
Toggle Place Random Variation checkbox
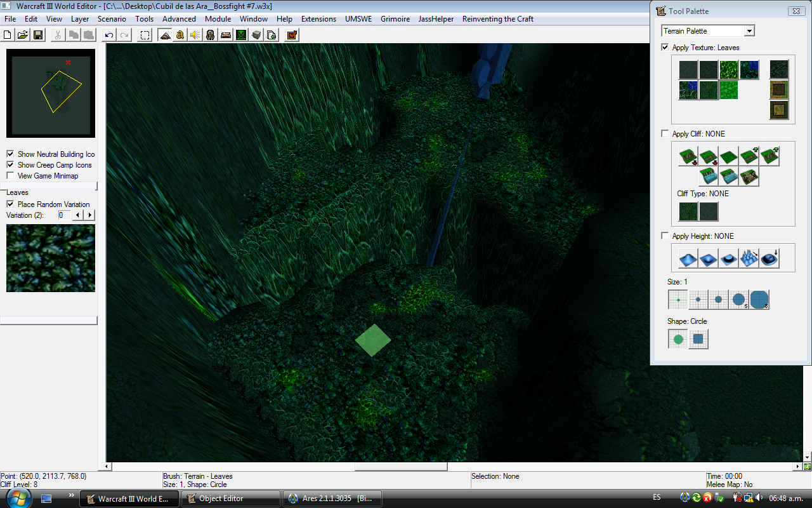10,204
